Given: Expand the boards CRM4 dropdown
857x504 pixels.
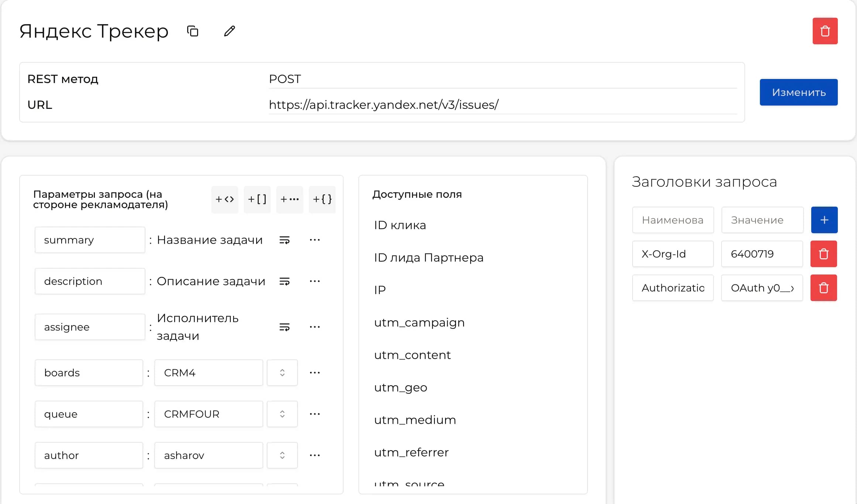Looking at the screenshot, I should 282,373.
